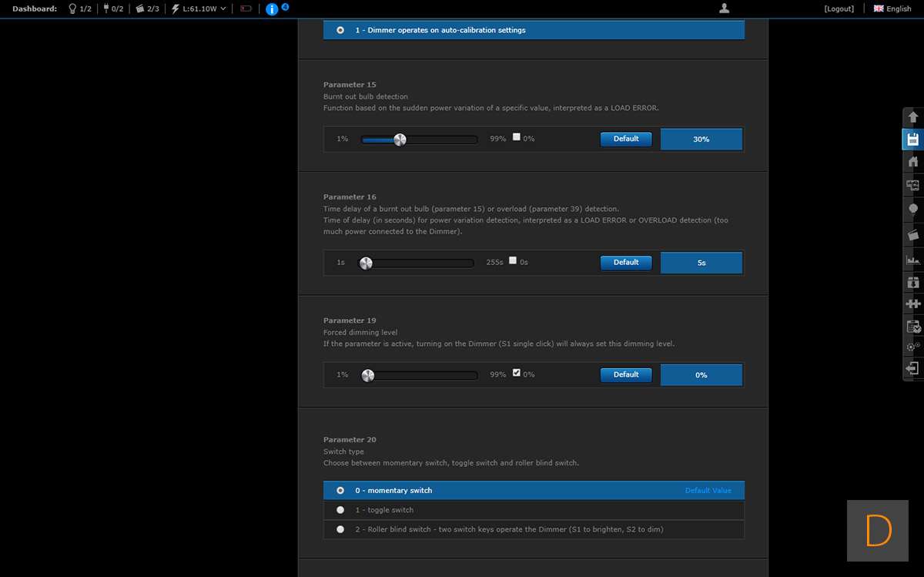Tick the 0% checkbox for Parameter 15
Viewport: 924px width, 577px height.
pyautogui.click(x=517, y=137)
